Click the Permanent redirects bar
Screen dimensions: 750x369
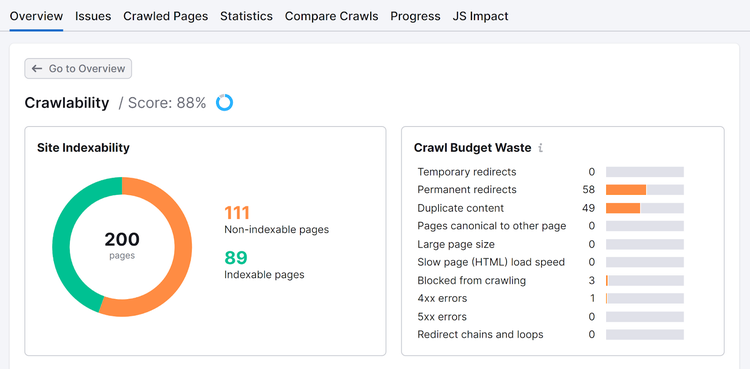[645, 190]
